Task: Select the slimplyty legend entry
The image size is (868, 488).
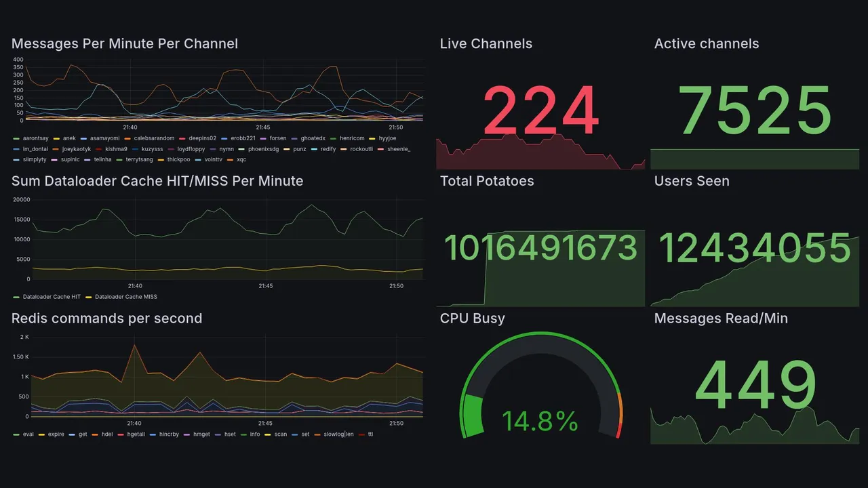Action: (35, 160)
